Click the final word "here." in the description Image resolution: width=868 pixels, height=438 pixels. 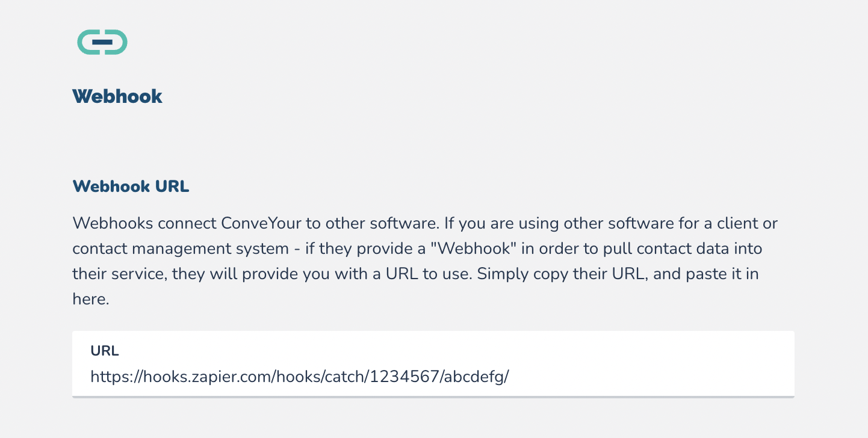[91, 299]
